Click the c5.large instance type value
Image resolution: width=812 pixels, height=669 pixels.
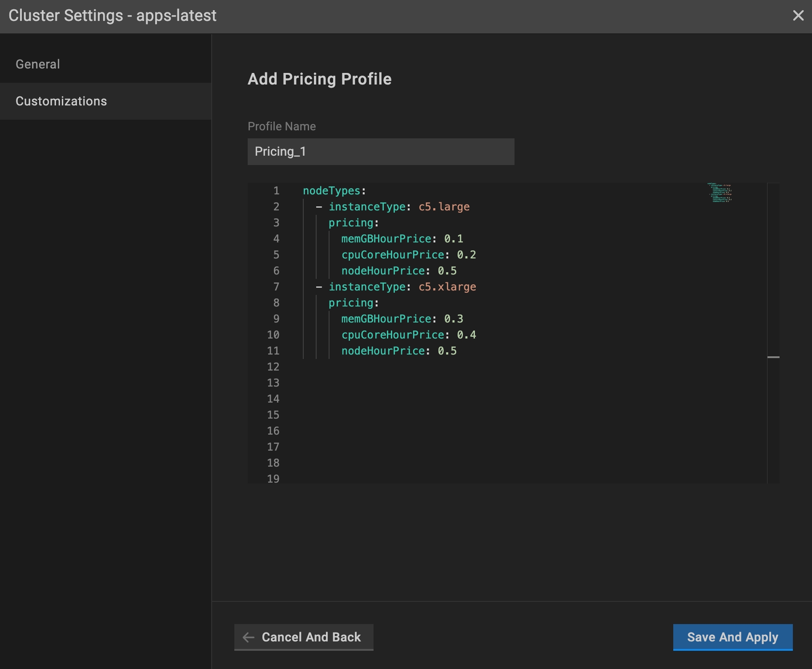[x=444, y=207]
